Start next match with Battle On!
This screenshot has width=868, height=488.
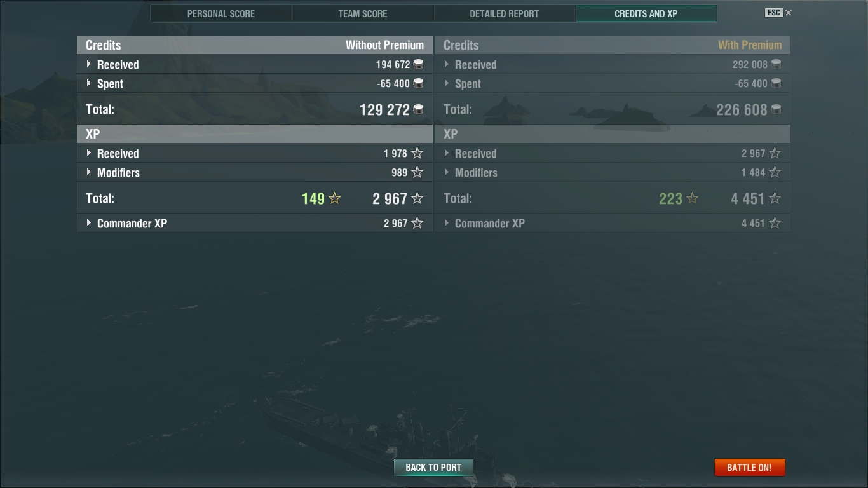[750, 467]
